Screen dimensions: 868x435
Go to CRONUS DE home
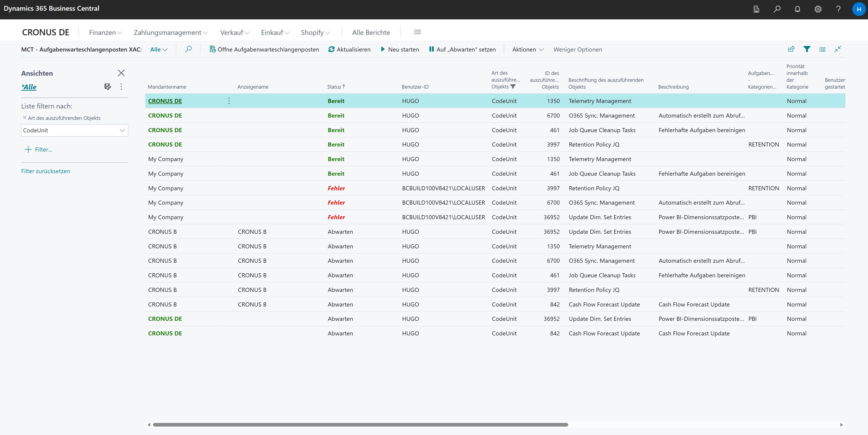[46, 32]
